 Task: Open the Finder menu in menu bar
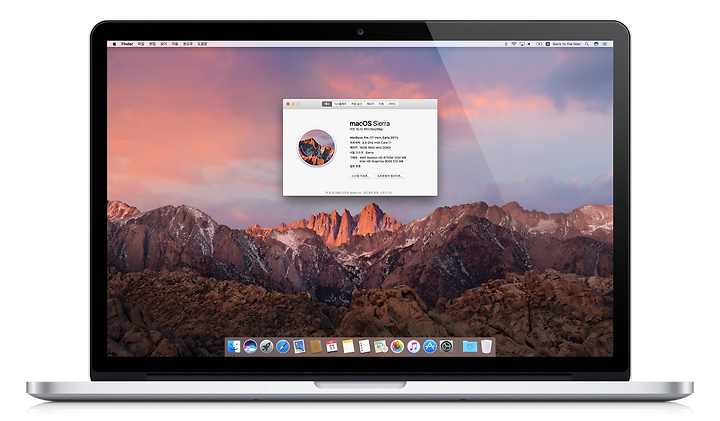(127, 44)
